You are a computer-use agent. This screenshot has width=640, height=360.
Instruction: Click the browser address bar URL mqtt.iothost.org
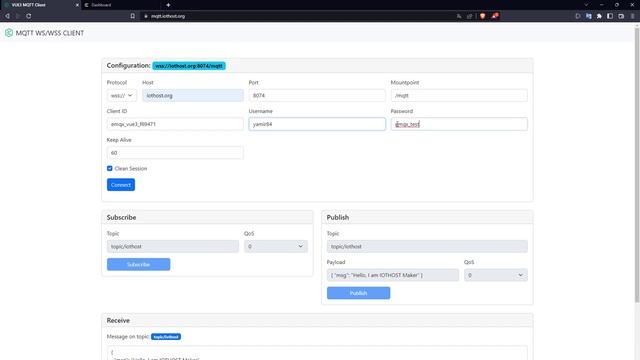click(168, 16)
